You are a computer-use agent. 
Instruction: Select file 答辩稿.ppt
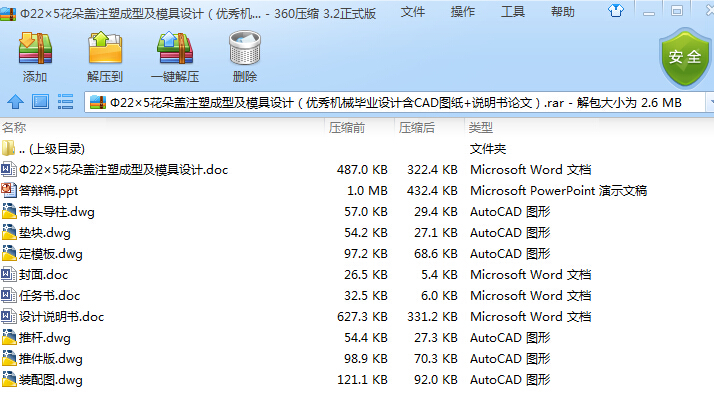(49, 191)
